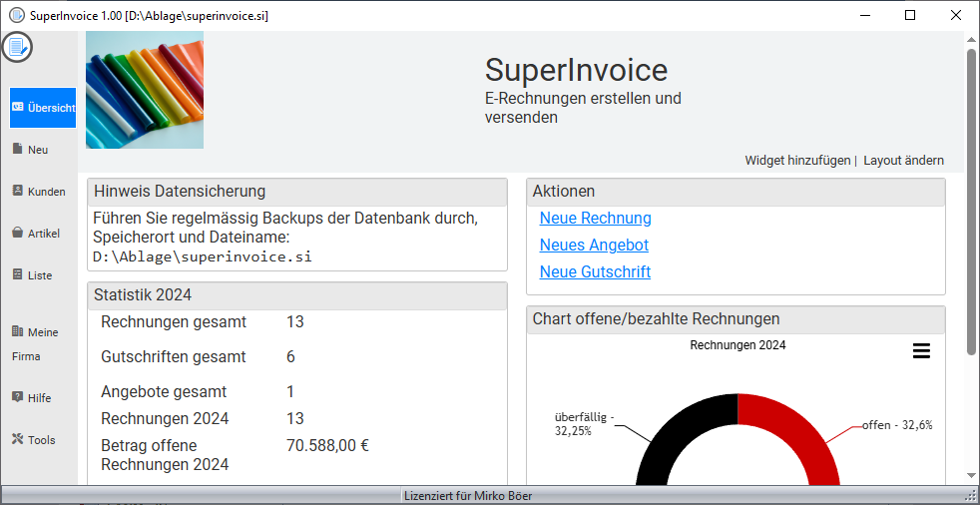980x505 pixels.
Task: Click the überfällig - 32,25% chart label
Action: point(585,424)
